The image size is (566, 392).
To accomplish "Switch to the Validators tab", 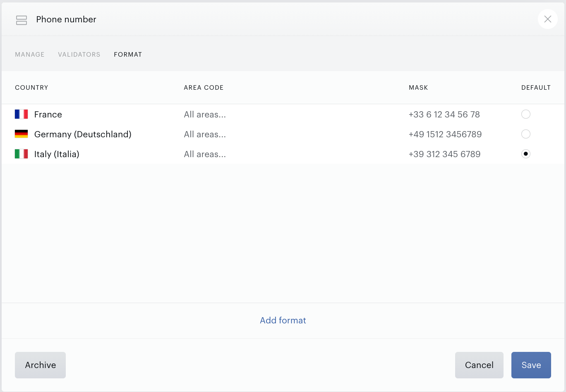I will pos(79,55).
